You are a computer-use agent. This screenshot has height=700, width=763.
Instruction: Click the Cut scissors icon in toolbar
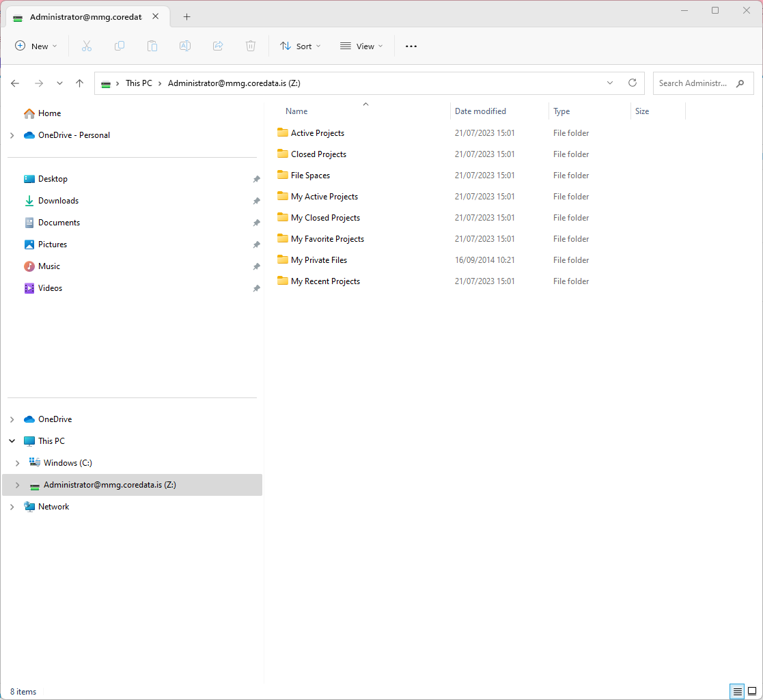(x=87, y=46)
